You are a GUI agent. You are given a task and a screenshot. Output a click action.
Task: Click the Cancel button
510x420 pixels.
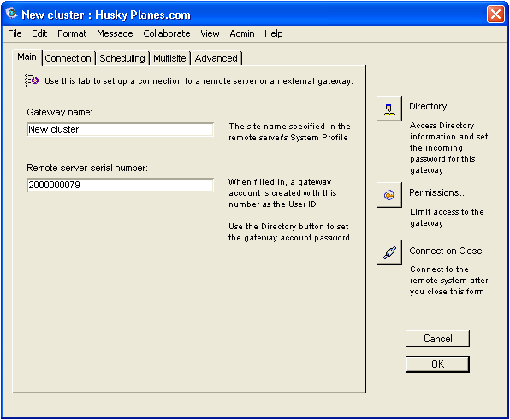(x=437, y=339)
